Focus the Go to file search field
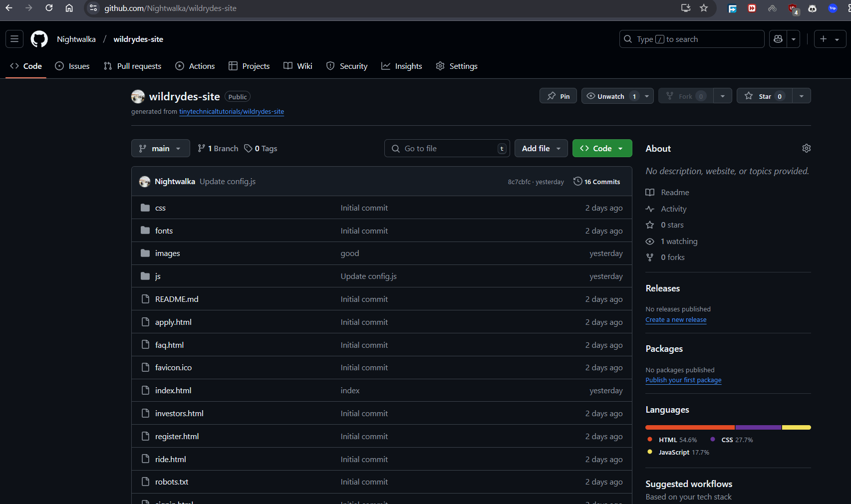 (x=447, y=148)
